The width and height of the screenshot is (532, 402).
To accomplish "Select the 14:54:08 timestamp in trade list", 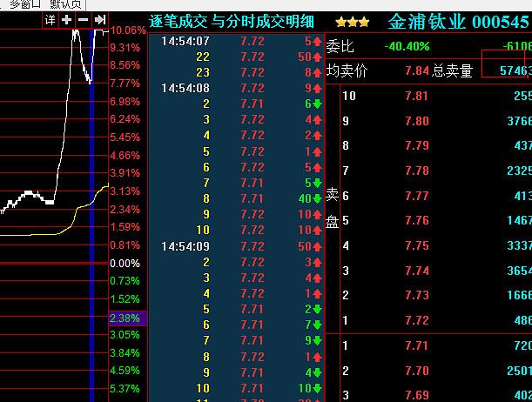I will coord(185,89).
